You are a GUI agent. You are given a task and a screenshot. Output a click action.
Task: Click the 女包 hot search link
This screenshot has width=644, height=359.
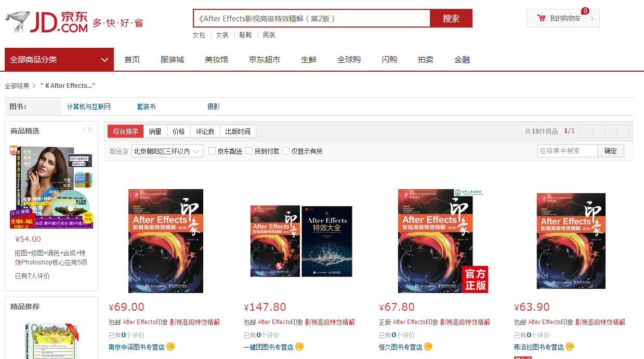[x=199, y=35]
